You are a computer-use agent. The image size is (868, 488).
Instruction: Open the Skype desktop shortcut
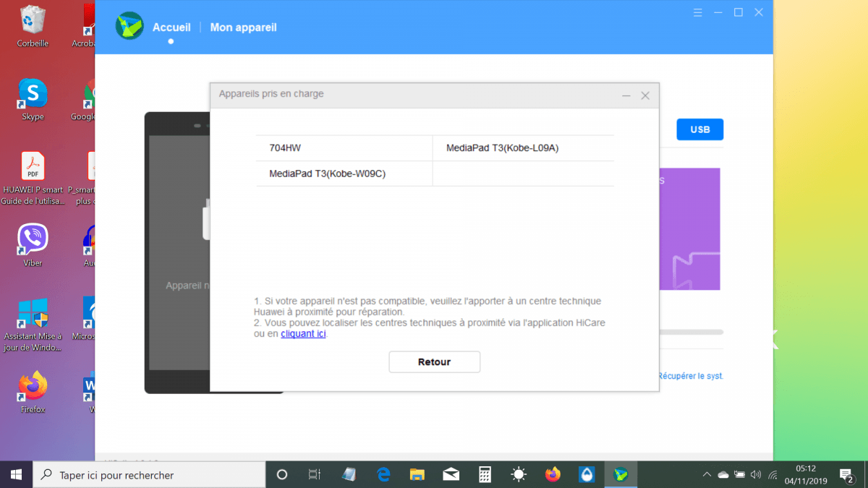coord(33,100)
